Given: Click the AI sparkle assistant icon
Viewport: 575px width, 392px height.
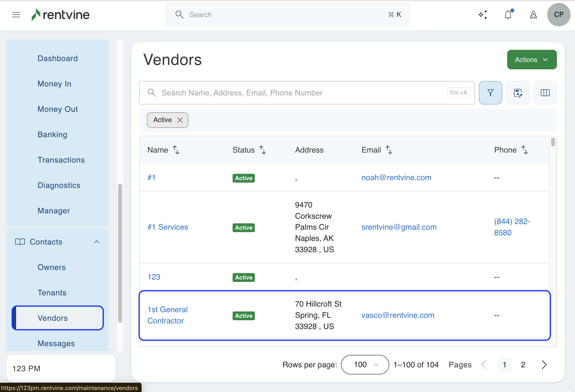Looking at the screenshot, I should pyautogui.click(x=483, y=15).
